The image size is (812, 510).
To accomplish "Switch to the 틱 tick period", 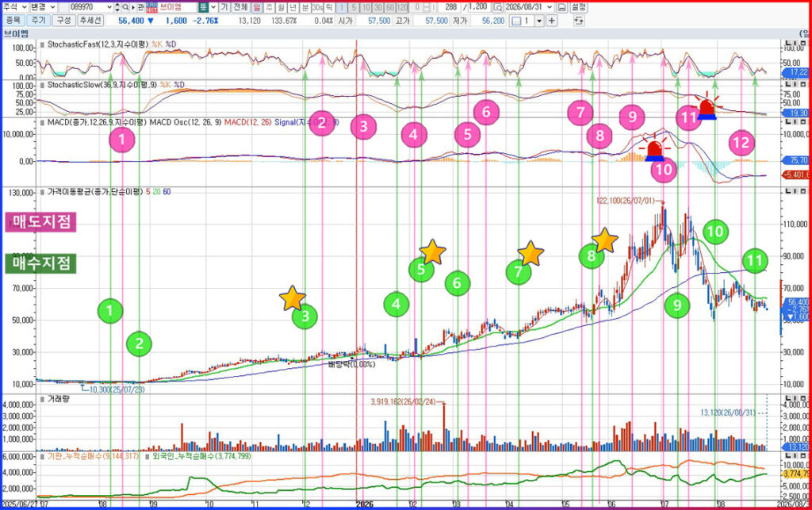I will point(329,7).
